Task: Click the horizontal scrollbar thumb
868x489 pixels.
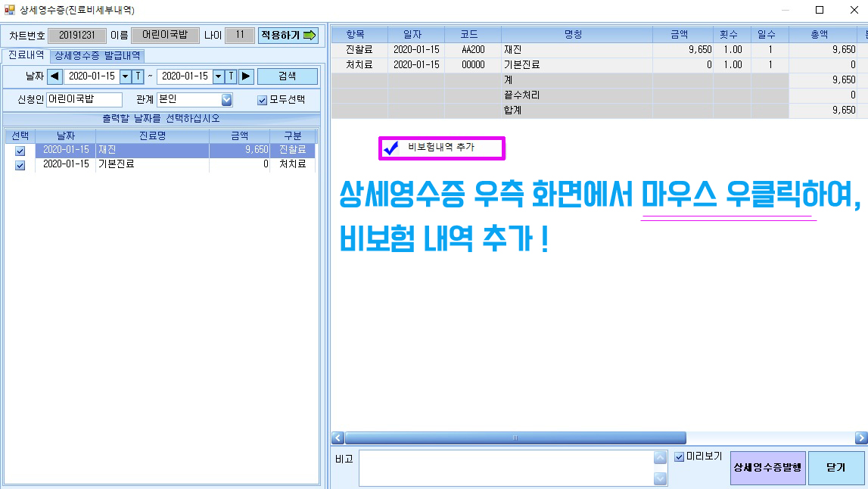Action: [x=515, y=438]
